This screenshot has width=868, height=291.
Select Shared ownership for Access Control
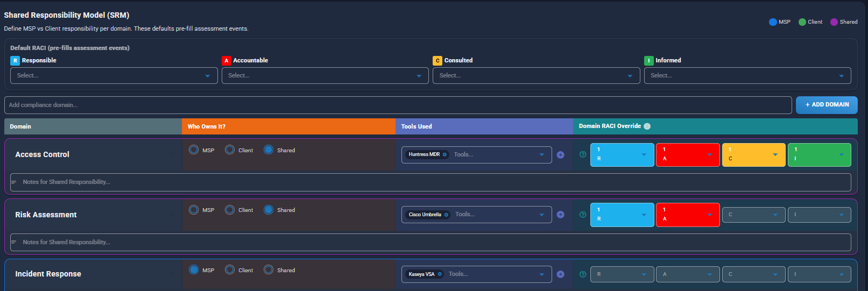pyautogui.click(x=269, y=150)
